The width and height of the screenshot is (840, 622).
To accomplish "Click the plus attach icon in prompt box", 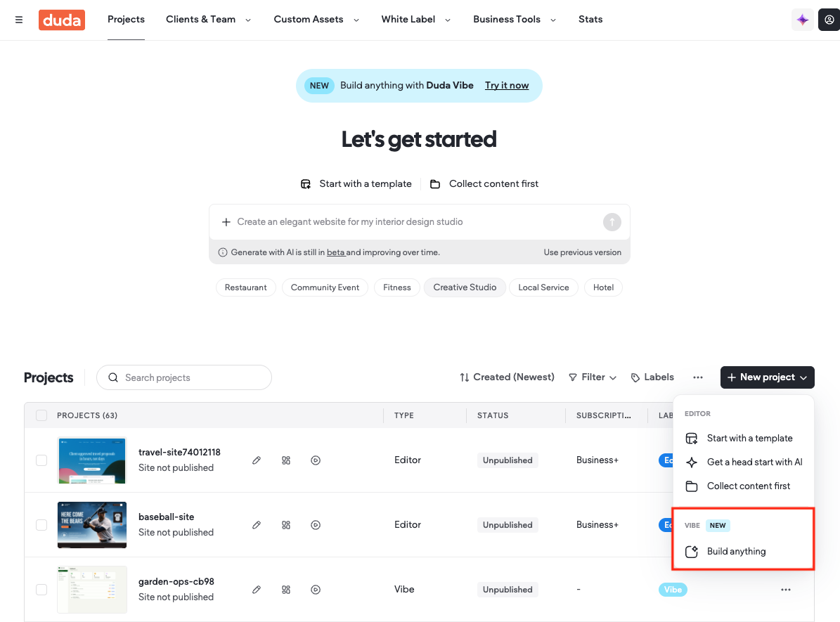I will (x=226, y=222).
